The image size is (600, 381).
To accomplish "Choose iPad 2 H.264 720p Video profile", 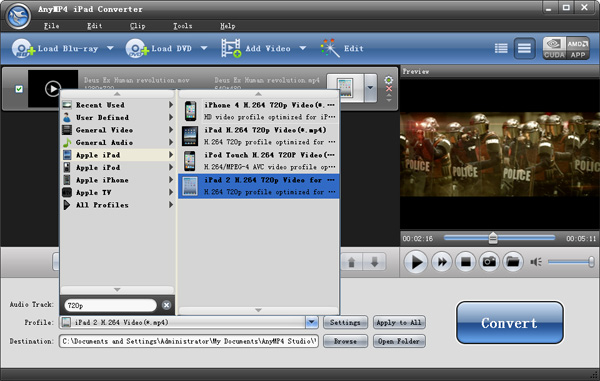I will [x=259, y=186].
